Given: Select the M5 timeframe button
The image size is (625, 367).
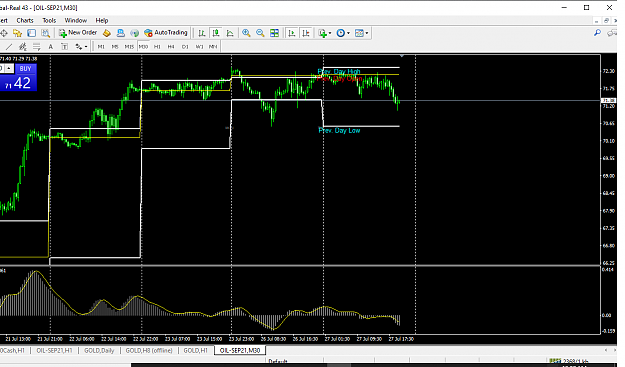Looking at the screenshot, I should click(x=115, y=47).
